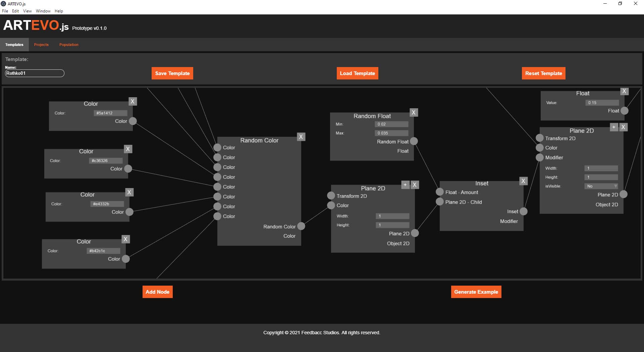Click the Modifier input port on Plane 2D

(540, 158)
